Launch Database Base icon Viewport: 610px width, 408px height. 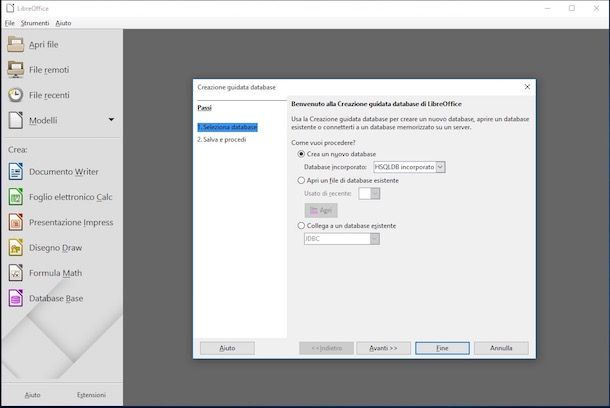(x=16, y=298)
